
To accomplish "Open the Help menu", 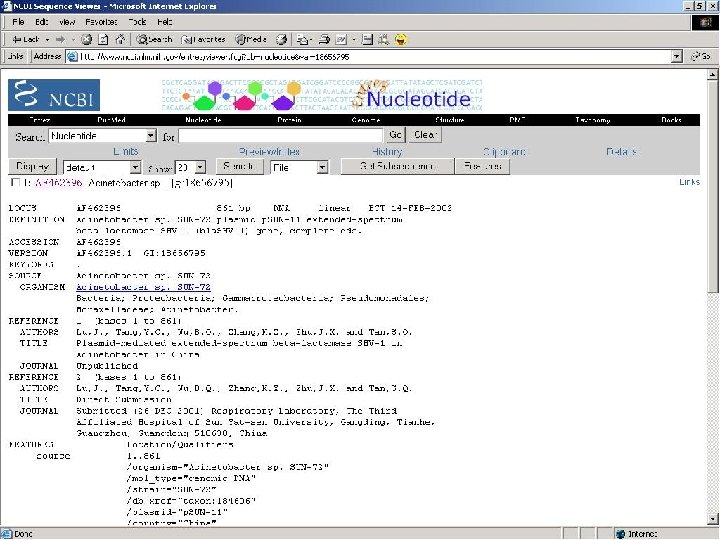I will (x=164, y=22).
